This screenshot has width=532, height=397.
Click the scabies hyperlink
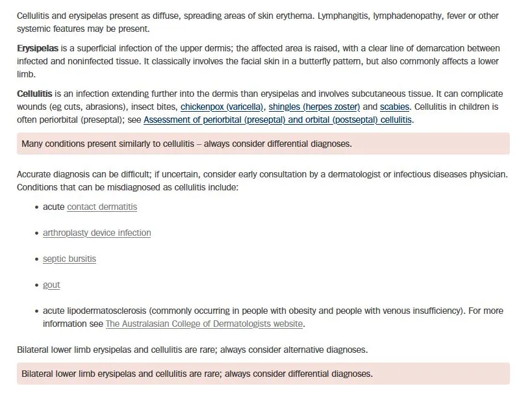coord(394,107)
